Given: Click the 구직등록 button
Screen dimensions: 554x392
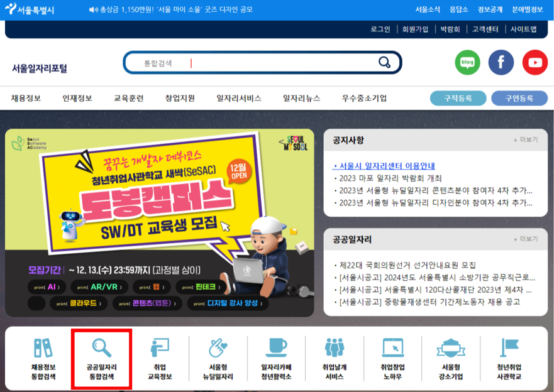Looking at the screenshot, I should [x=458, y=98].
